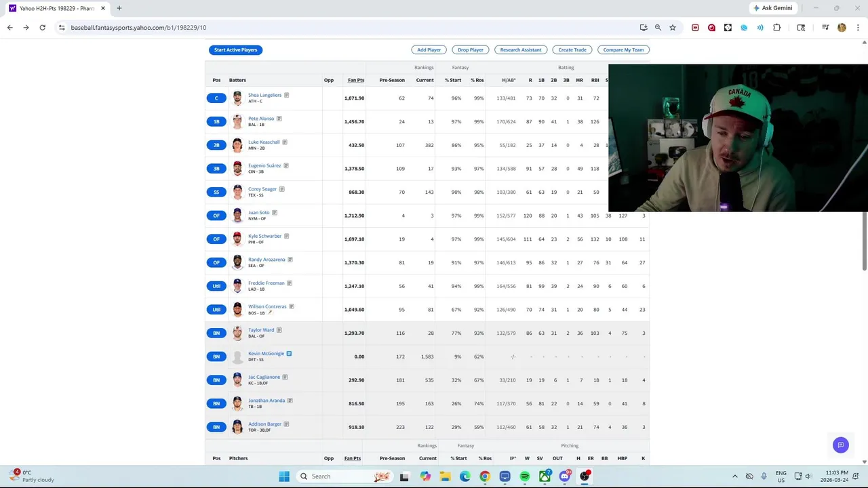Open Discord from the taskbar

(565, 476)
